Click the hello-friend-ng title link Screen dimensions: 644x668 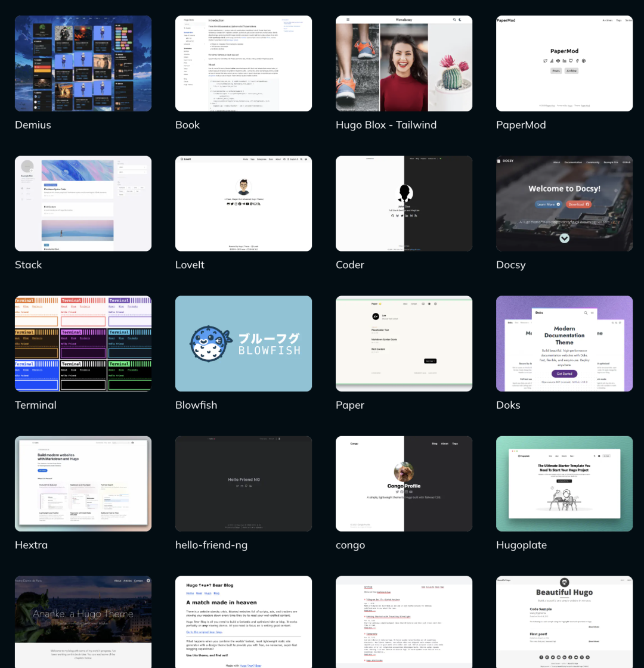click(212, 545)
